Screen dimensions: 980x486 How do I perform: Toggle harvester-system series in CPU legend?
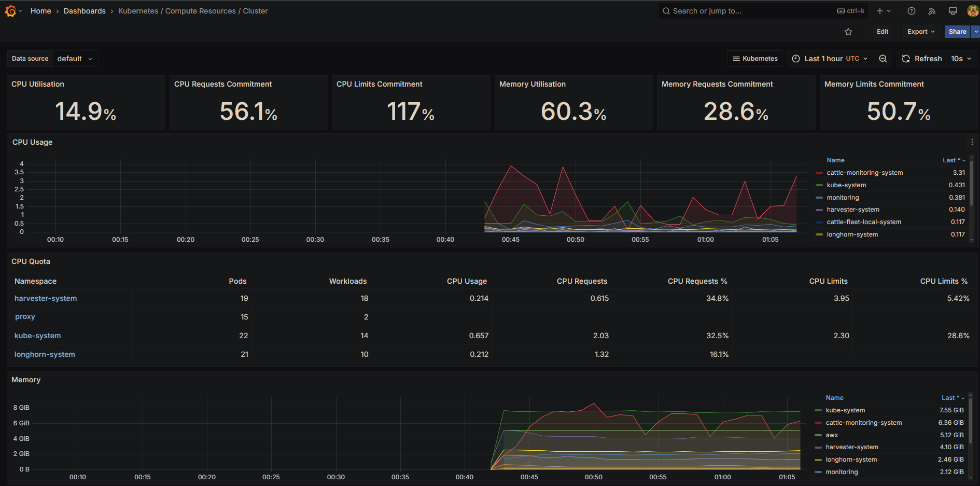[x=853, y=210]
